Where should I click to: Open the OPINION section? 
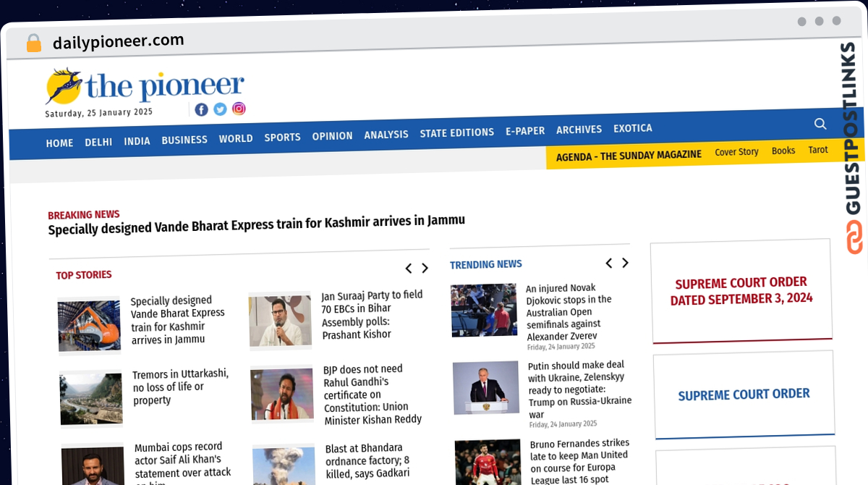[x=333, y=136]
